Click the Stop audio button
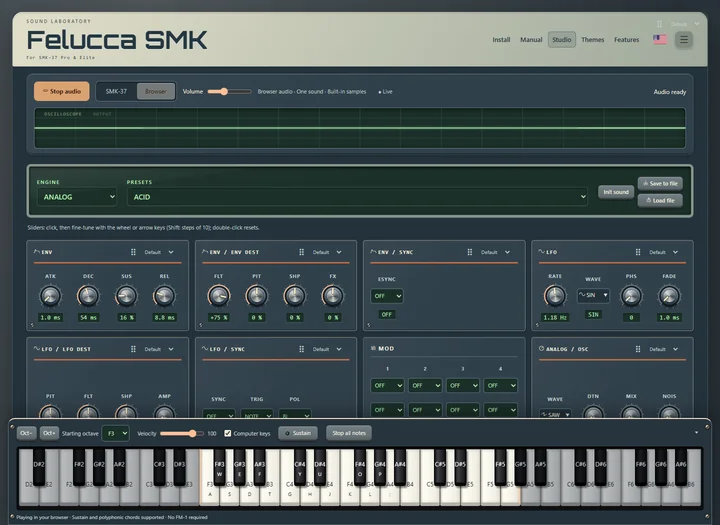The width and height of the screenshot is (720, 525). click(x=62, y=91)
